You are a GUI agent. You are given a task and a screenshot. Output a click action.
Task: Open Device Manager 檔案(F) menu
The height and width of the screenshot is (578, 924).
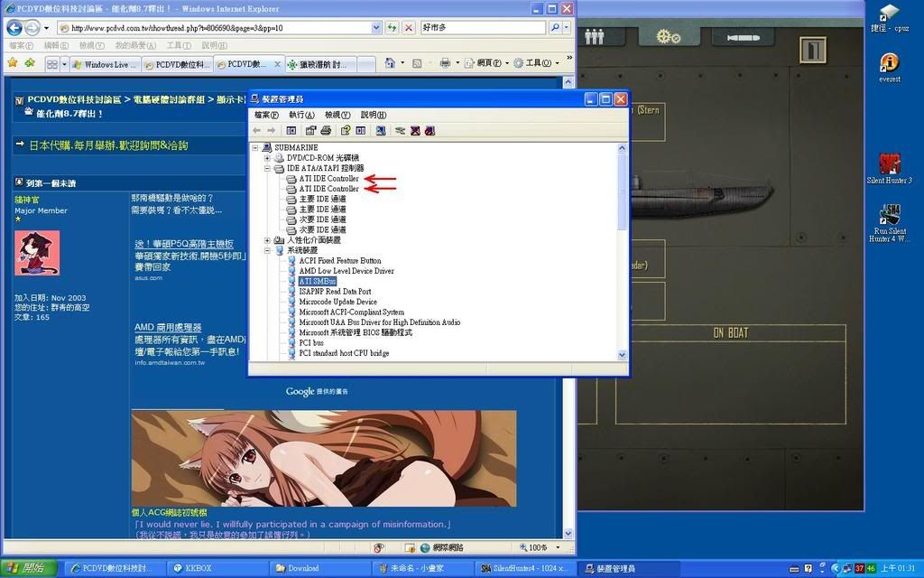click(266, 115)
